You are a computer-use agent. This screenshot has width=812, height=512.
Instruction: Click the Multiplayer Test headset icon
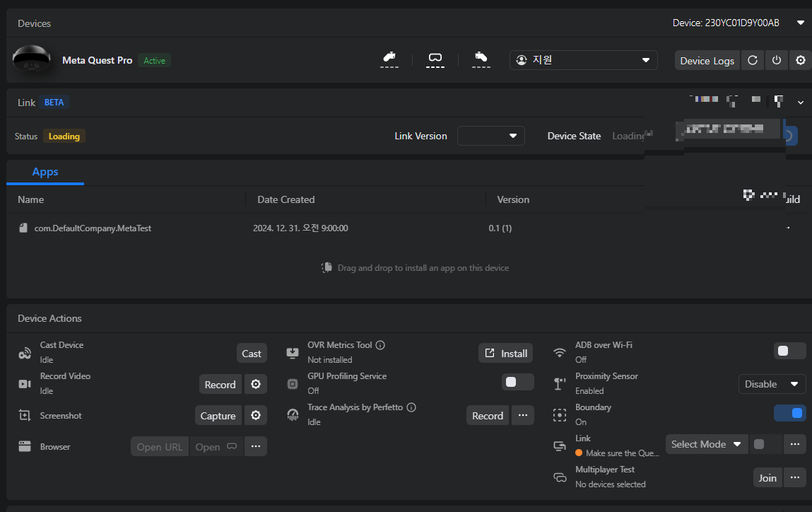click(560, 477)
